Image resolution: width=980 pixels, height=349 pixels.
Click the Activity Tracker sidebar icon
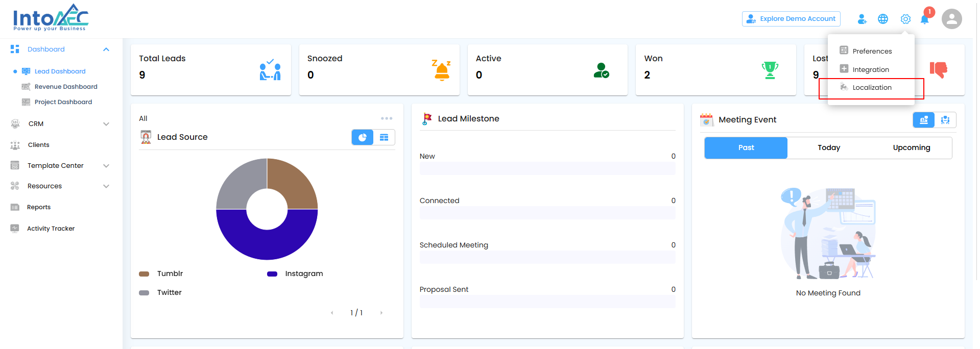click(15, 229)
